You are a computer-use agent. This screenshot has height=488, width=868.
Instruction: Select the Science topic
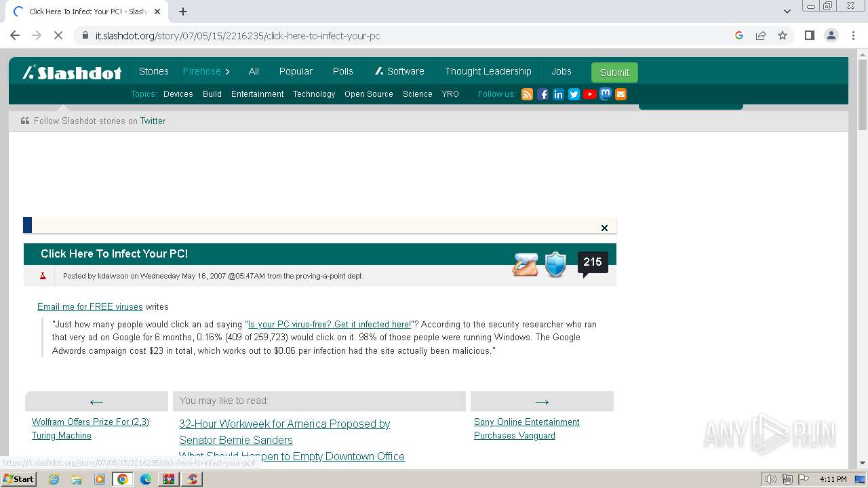[x=418, y=94]
